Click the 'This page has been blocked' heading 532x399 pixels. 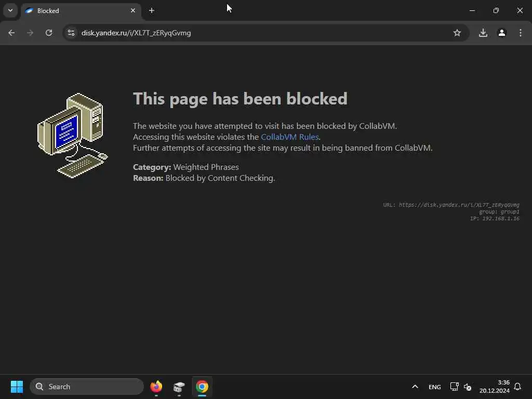(240, 99)
